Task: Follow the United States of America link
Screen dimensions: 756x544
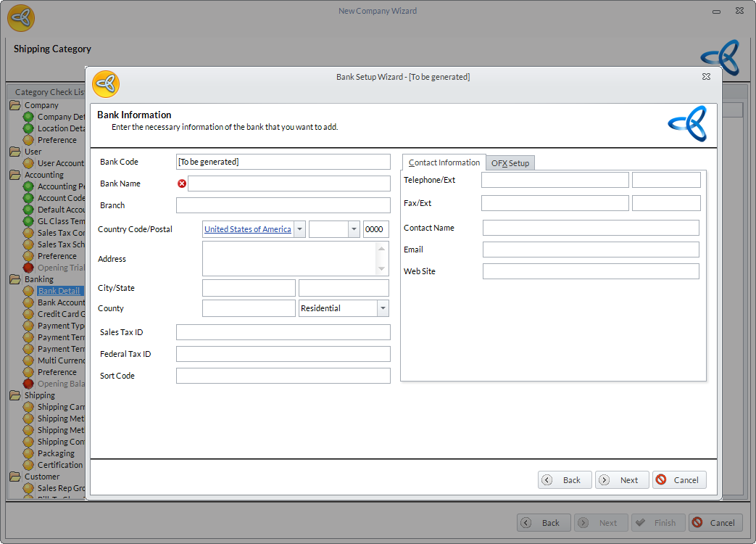Action: (x=247, y=229)
